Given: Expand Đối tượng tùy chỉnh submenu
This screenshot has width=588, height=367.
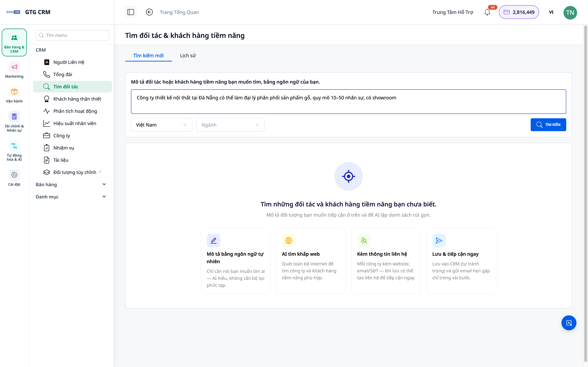Looking at the screenshot, I should click(72, 172).
